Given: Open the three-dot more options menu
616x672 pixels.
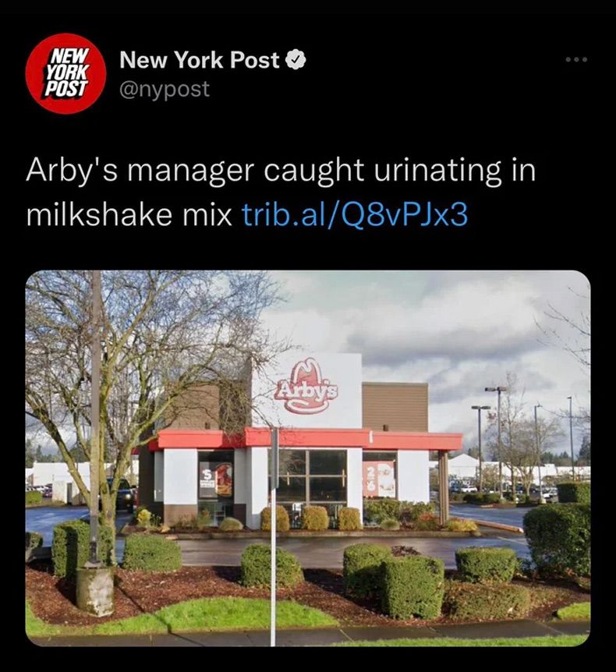Looking at the screenshot, I should pyautogui.click(x=576, y=59).
